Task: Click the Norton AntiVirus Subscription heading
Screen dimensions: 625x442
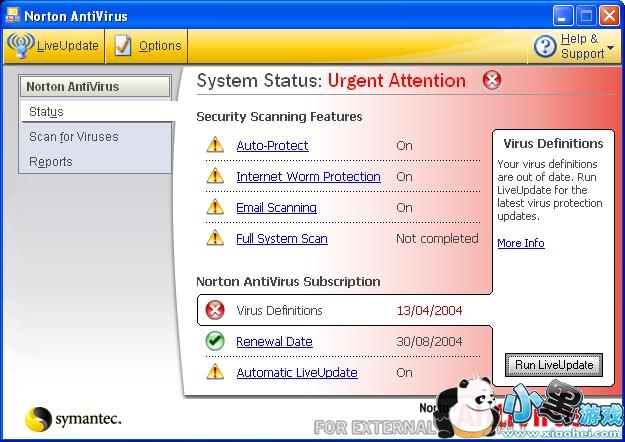Action: pos(288,282)
